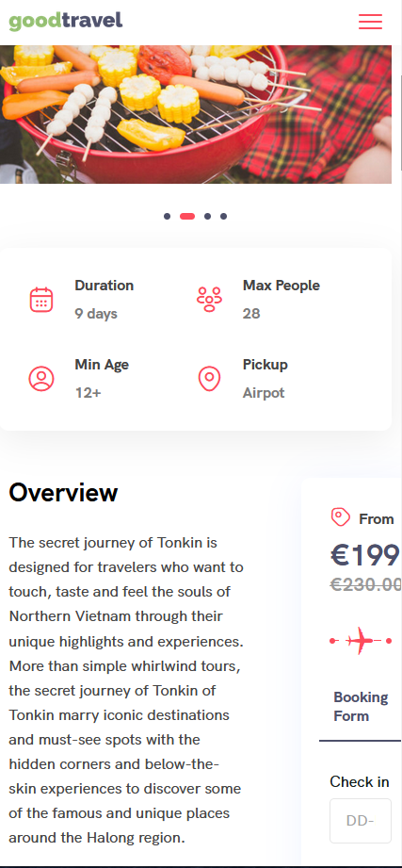Click the Overview heading
The height and width of the screenshot is (868, 402).
point(64,492)
